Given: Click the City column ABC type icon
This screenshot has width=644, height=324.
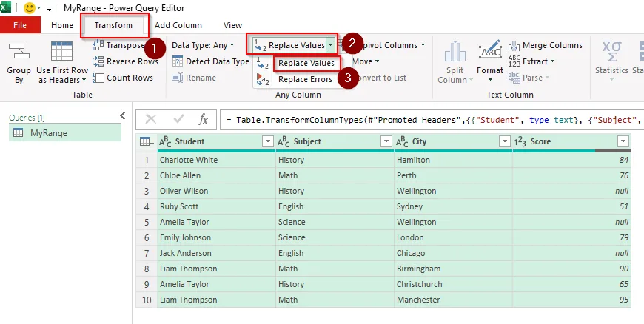Looking at the screenshot, I should pyautogui.click(x=402, y=142).
